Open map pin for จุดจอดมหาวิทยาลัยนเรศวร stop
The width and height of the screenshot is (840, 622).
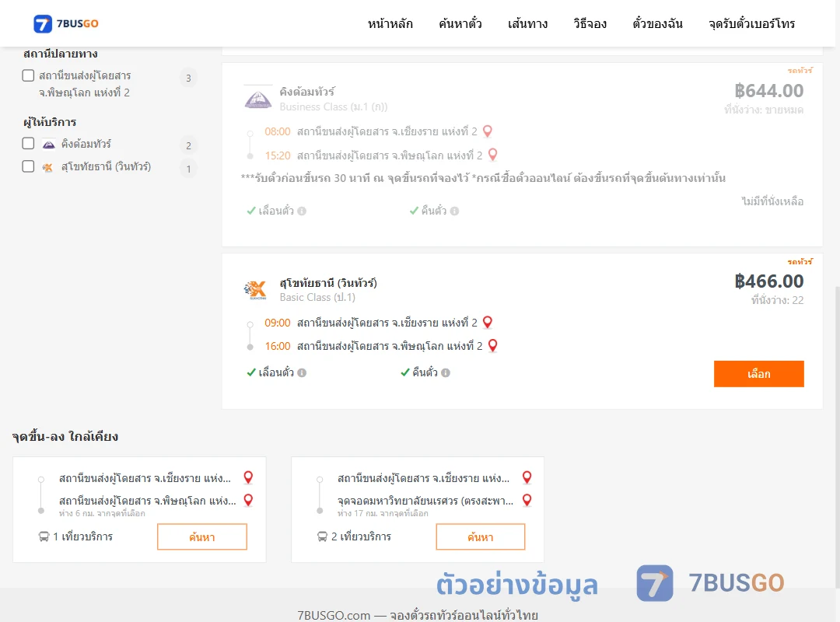(x=527, y=501)
